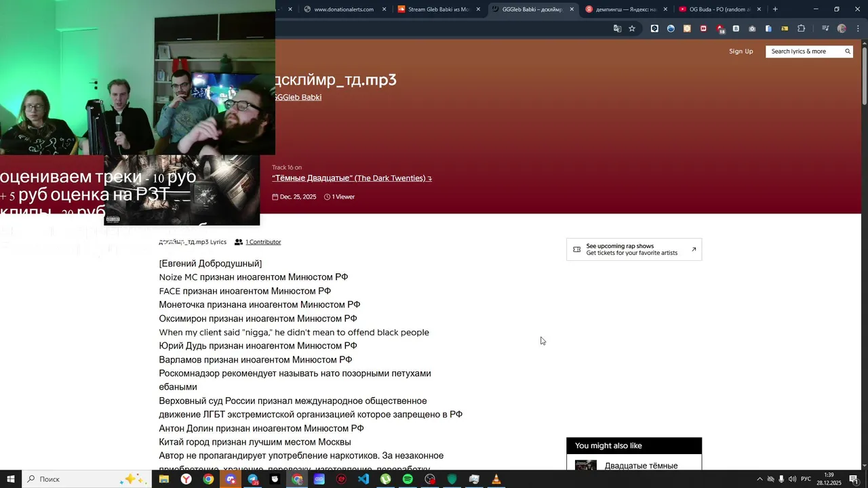Open a new browser tab with plus button
This screenshot has width=868, height=488.
pyautogui.click(x=775, y=9)
